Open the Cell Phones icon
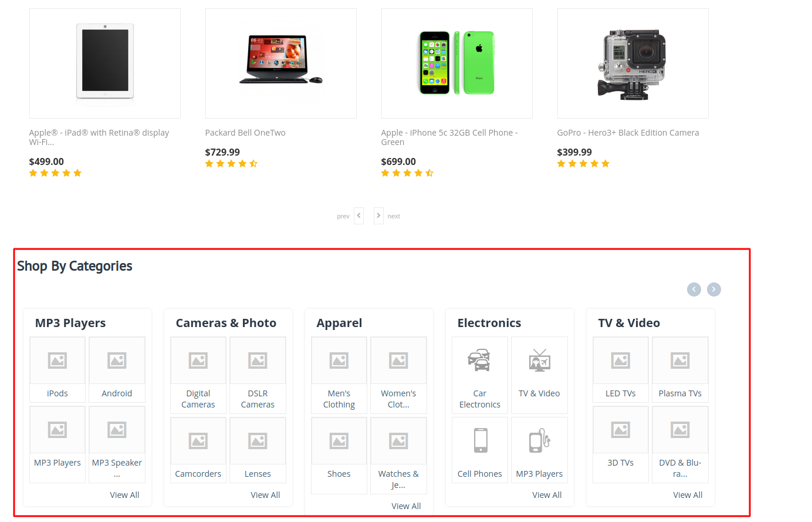Viewport: 812px width, 522px height. point(480,440)
